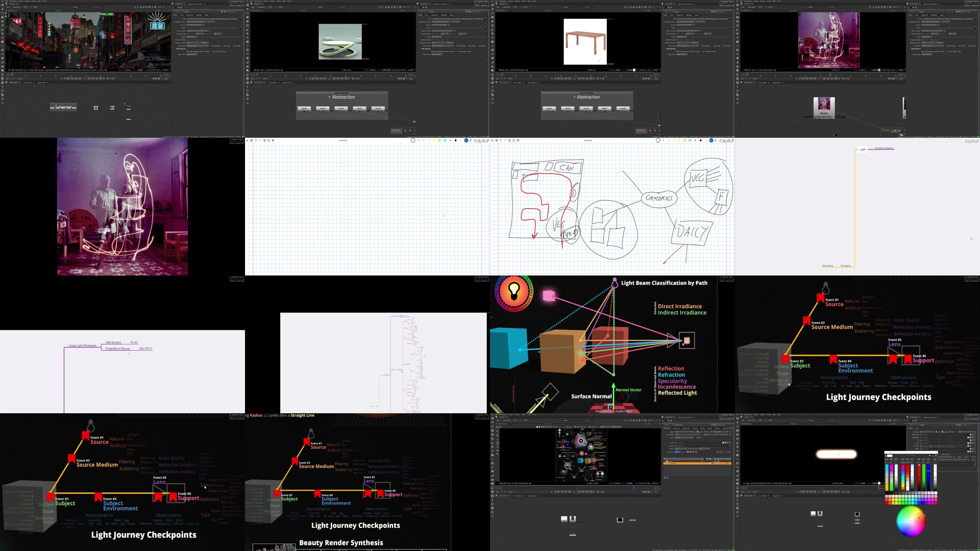
Task: Click save icon in blank grid notebook frame
Action: click(x=252, y=140)
